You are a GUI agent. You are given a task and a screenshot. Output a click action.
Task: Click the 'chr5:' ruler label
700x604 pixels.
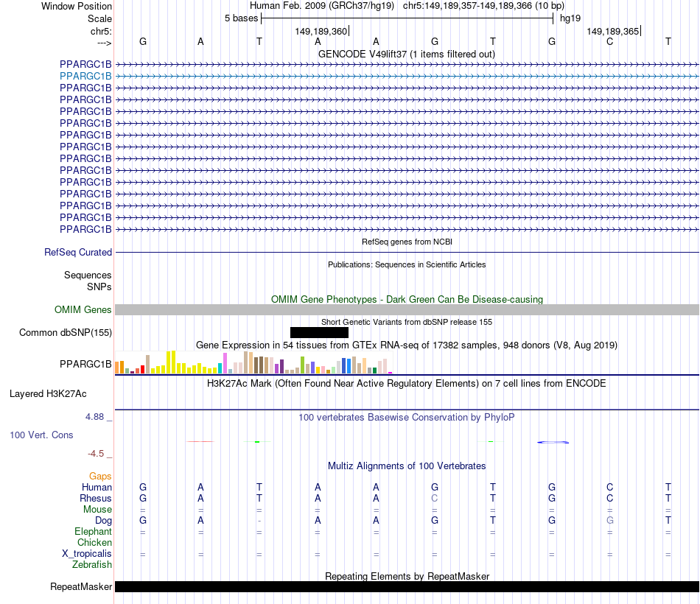[101, 31]
